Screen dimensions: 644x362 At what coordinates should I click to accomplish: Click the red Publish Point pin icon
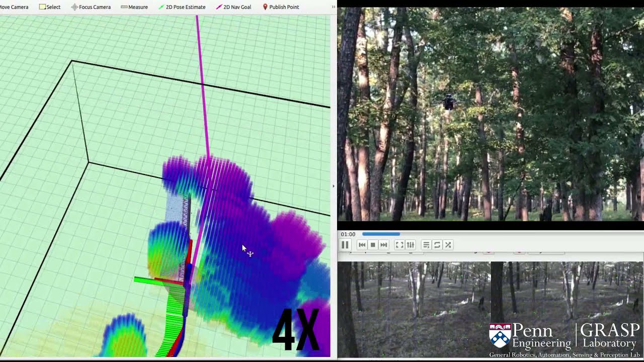click(265, 7)
